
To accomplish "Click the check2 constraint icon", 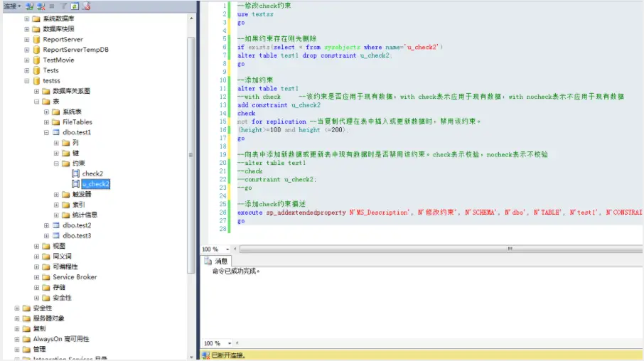I will (75, 173).
